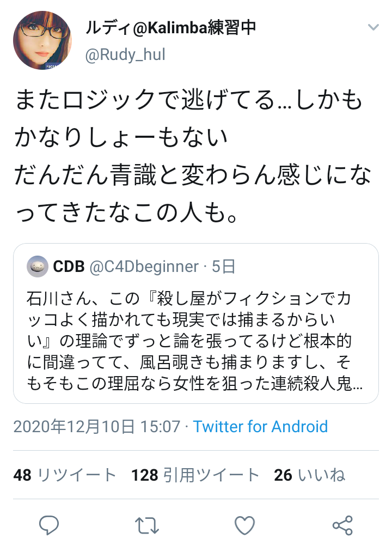This screenshot has width=392, height=545.
Task: Tap the 5日 timestamp in quote
Action: pyautogui.click(x=224, y=267)
